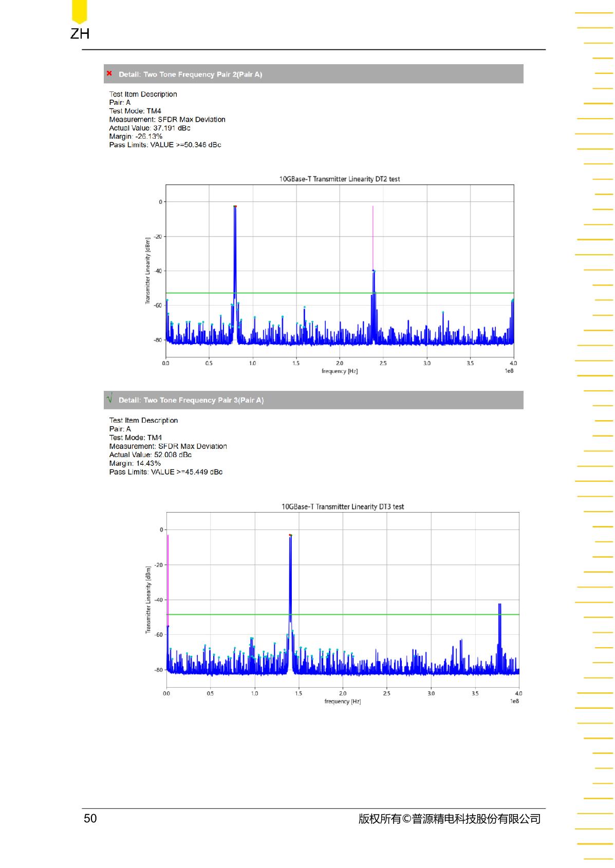Image resolution: width=615 pixels, height=868 pixels.
Task: Click the green limit line in DT3 chart
Action: coord(343,614)
